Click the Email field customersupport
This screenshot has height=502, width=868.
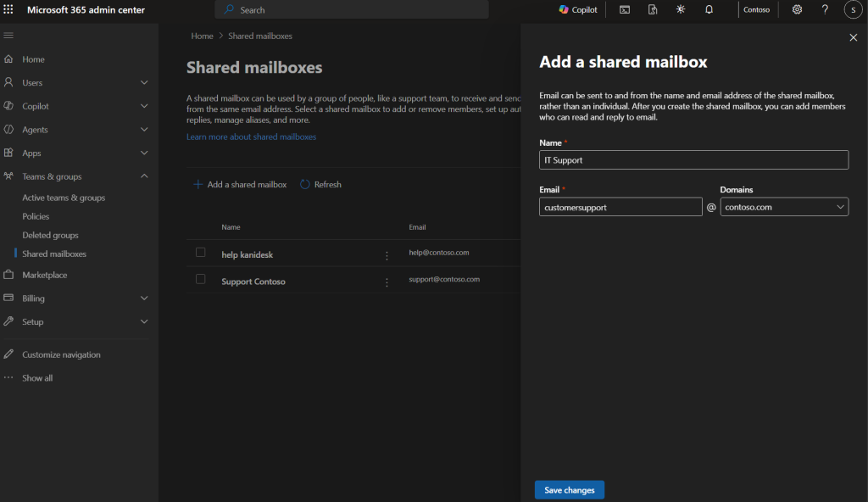[x=620, y=207]
